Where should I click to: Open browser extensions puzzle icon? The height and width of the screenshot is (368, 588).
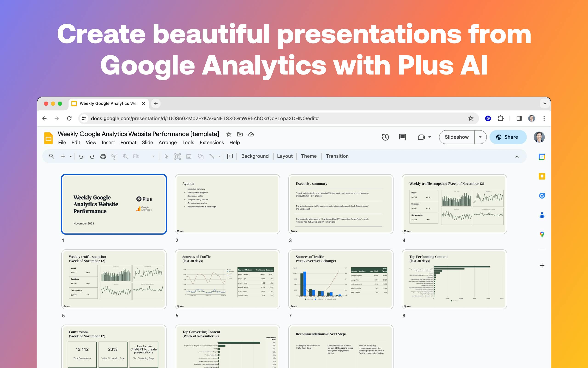point(500,118)
